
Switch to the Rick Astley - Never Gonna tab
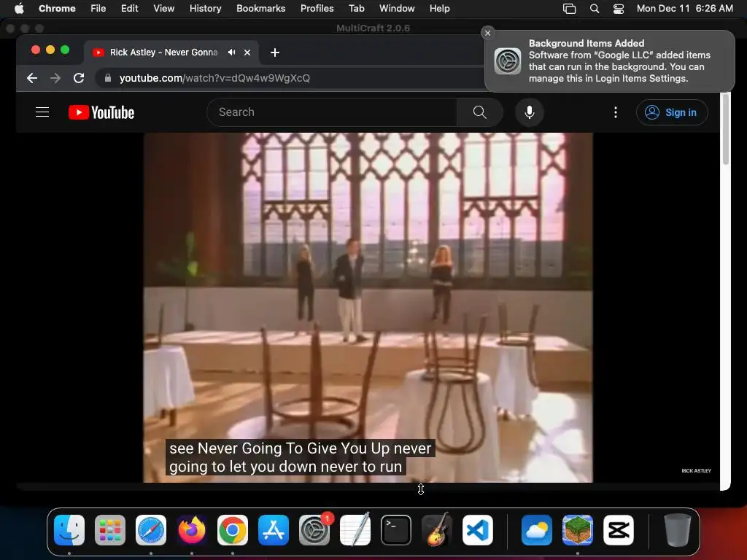click(164, 52)
